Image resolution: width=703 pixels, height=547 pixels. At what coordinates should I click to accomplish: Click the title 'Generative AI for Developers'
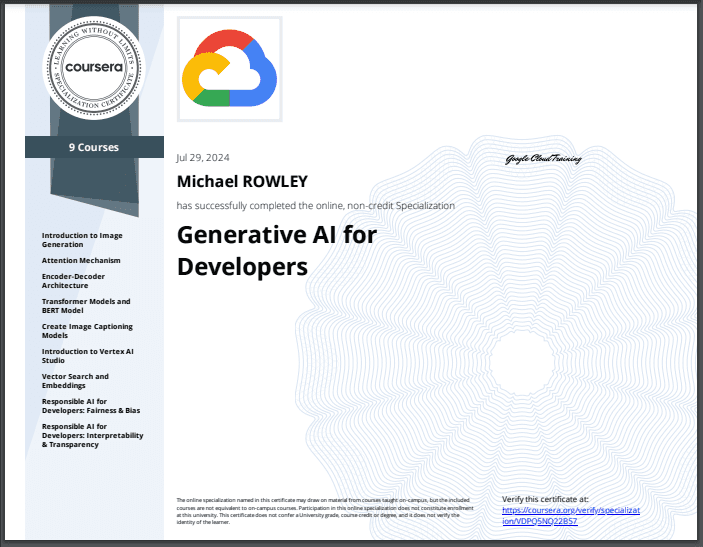pyautogui.click(x=277, y=251)
